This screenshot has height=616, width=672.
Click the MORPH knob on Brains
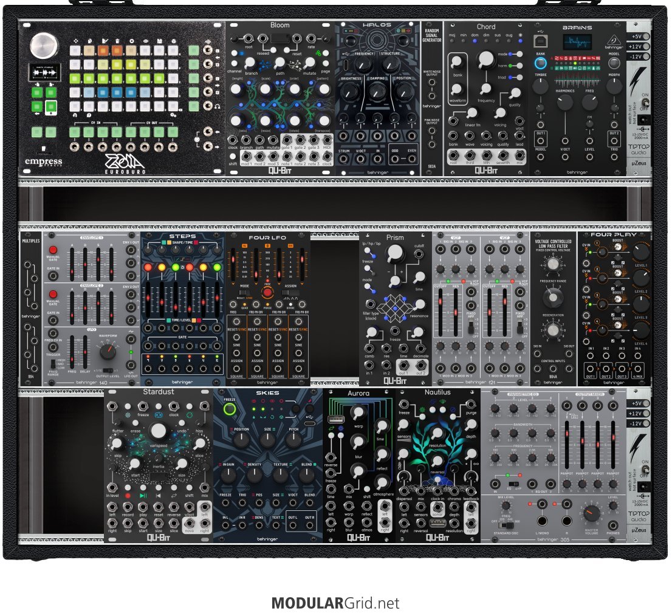[614, 86]
